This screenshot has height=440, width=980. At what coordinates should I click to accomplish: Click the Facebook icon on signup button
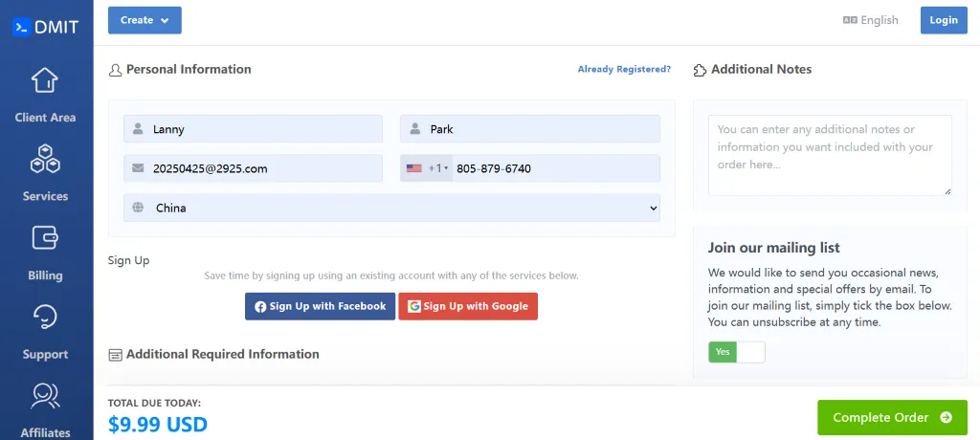260,306
